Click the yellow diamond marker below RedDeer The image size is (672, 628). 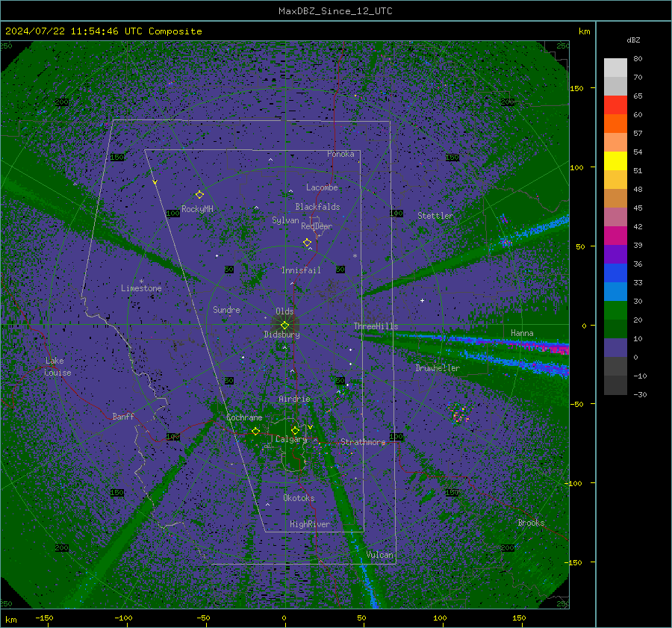[307, 243]
